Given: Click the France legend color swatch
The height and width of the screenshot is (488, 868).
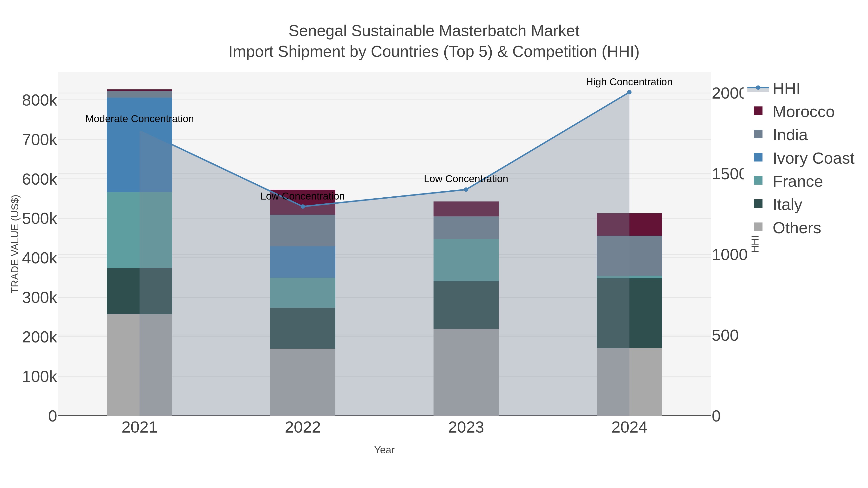Looking at the screenshot, I should click(758, 180).
